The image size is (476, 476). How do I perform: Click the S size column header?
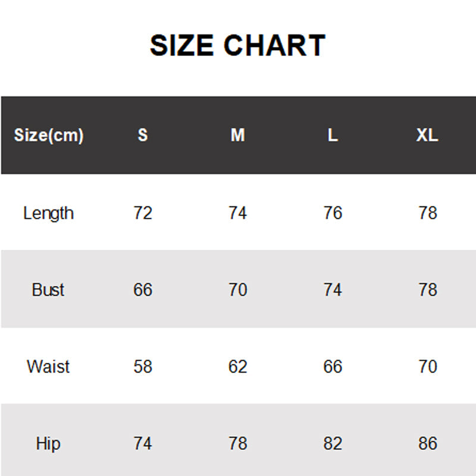[143, 135]
